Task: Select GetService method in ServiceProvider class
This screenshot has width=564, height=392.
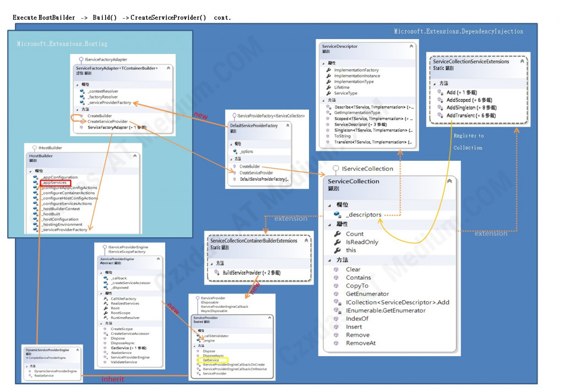Action: [211, 360]
